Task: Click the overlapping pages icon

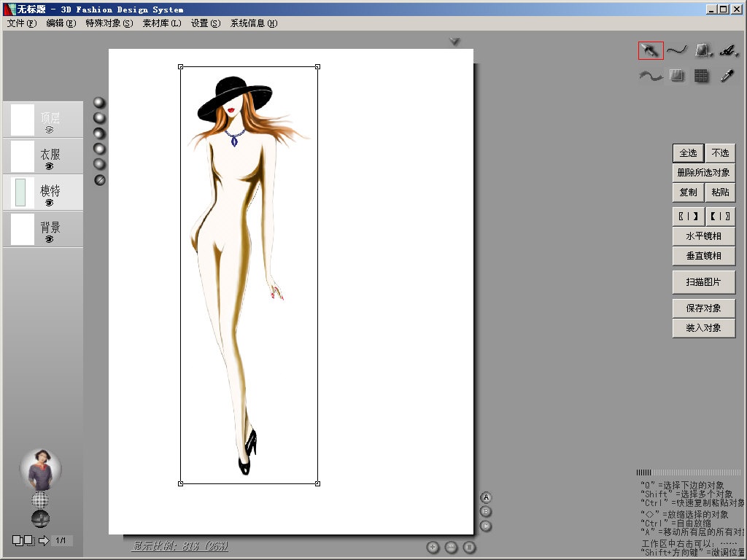Action: [x=18, y=540]
